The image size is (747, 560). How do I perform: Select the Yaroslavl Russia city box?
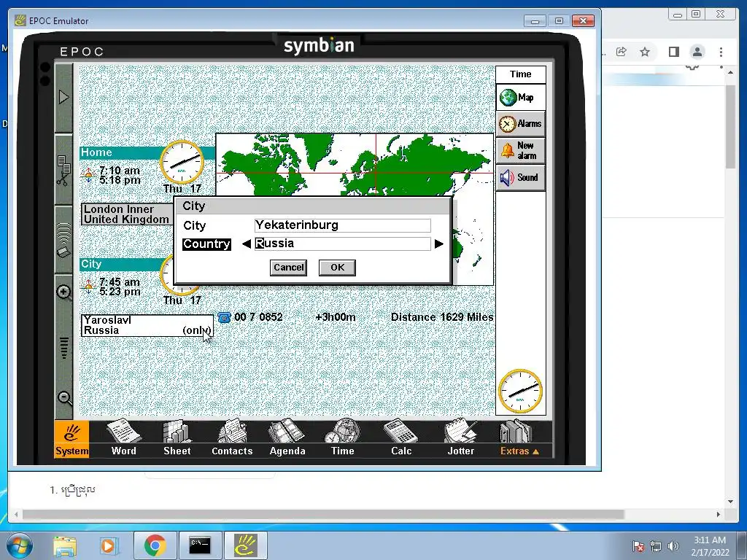(147, 325)
